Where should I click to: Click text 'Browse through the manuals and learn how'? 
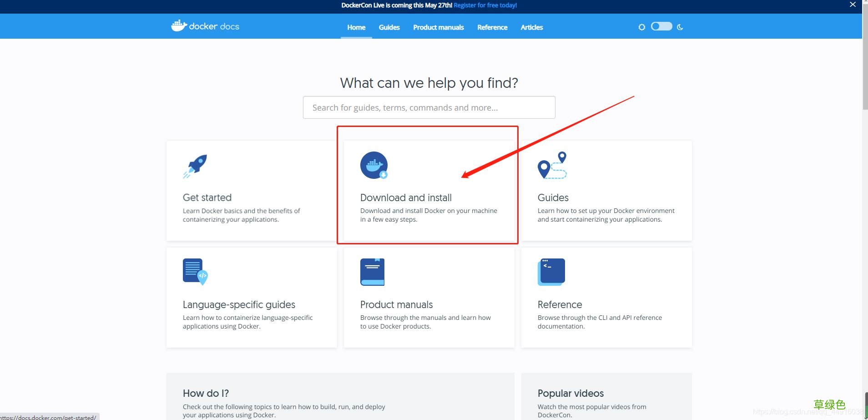[425, 318]
